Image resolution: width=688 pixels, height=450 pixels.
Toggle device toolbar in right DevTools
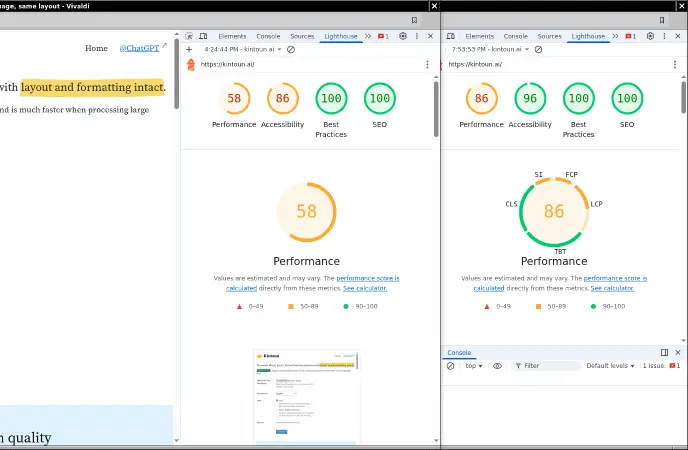(451, 36)
